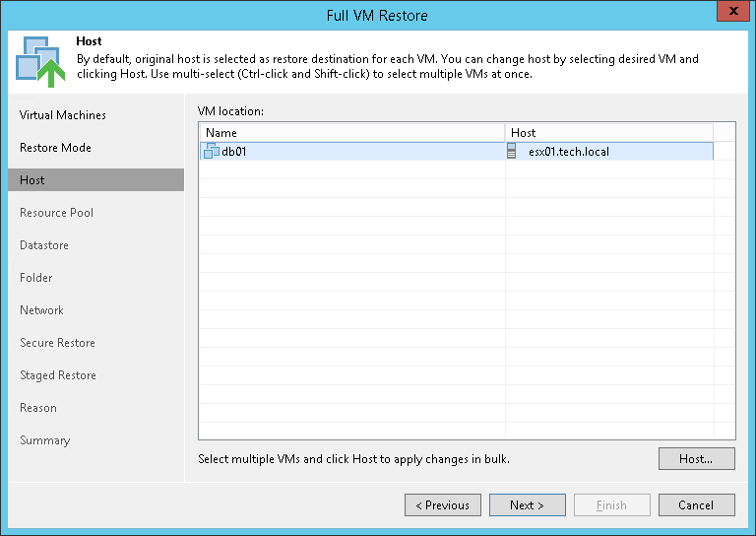Open the Datastore wizard step
Screen dimensions: 756x536
tap(44, 245)
